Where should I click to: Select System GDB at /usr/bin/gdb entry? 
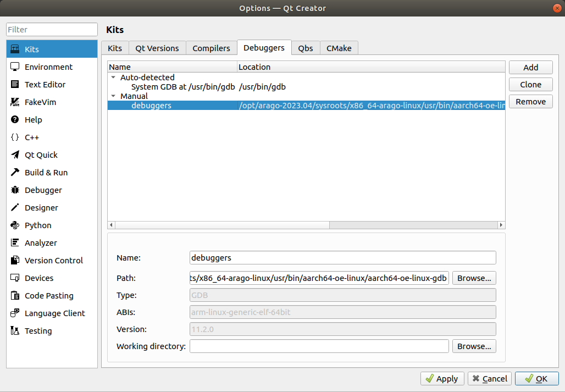point(183,87)
